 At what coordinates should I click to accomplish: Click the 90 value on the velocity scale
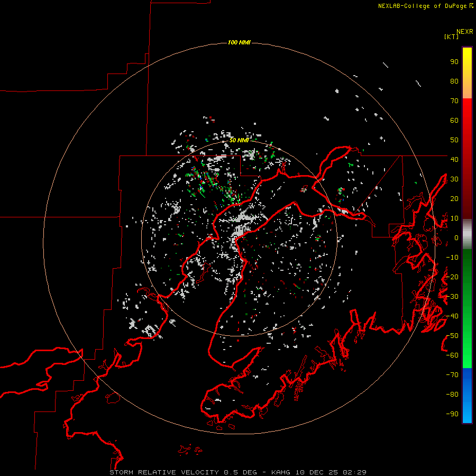coord(454,62)
